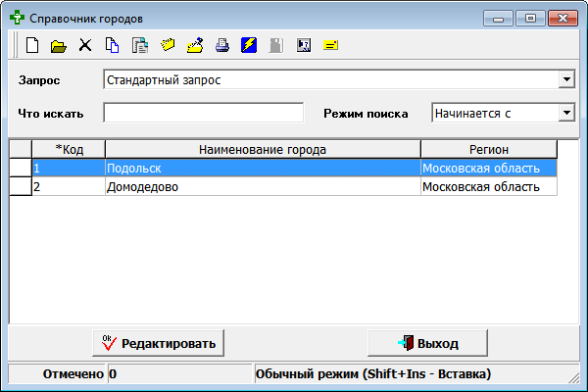Click the row marker box for Домодедово
Viewport: 588px width, 392px height.
click(21, 186)
